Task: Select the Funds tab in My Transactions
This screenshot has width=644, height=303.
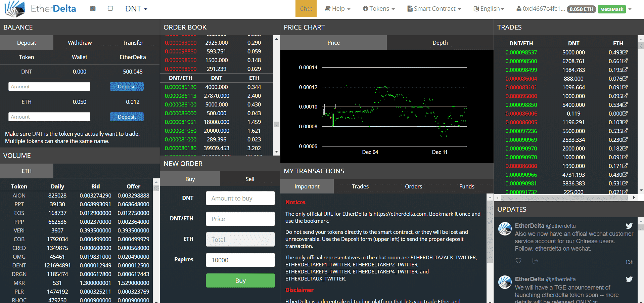Action: tap(467, 186)
